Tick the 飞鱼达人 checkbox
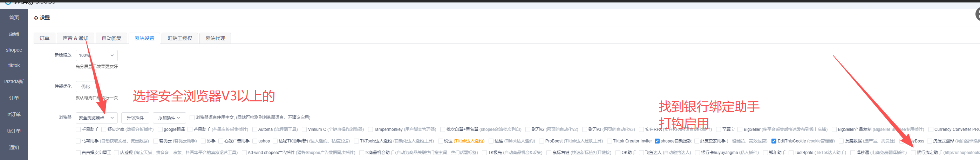The width and height of the screenshot is (980, 160). [641, 153]
